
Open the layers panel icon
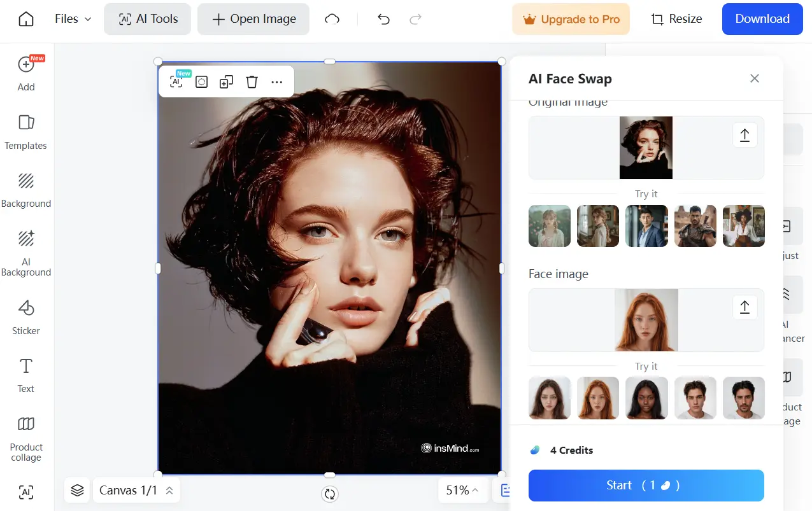[77, 490]
